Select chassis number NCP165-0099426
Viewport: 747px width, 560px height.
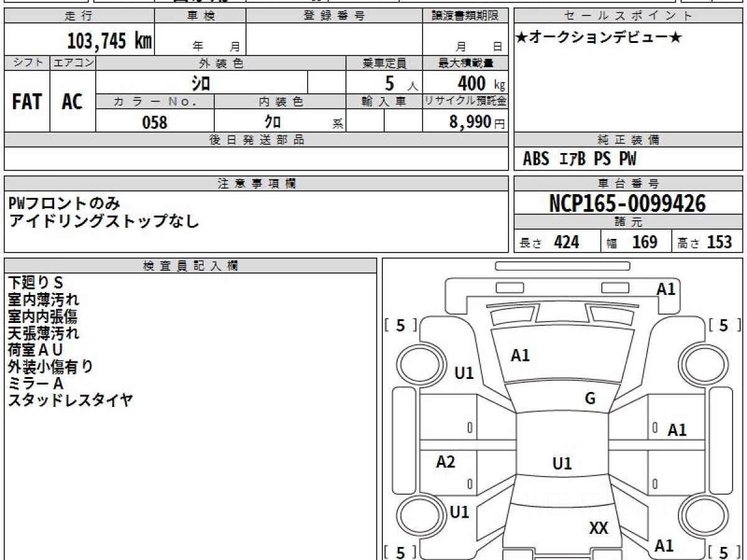tap(627, 203)
